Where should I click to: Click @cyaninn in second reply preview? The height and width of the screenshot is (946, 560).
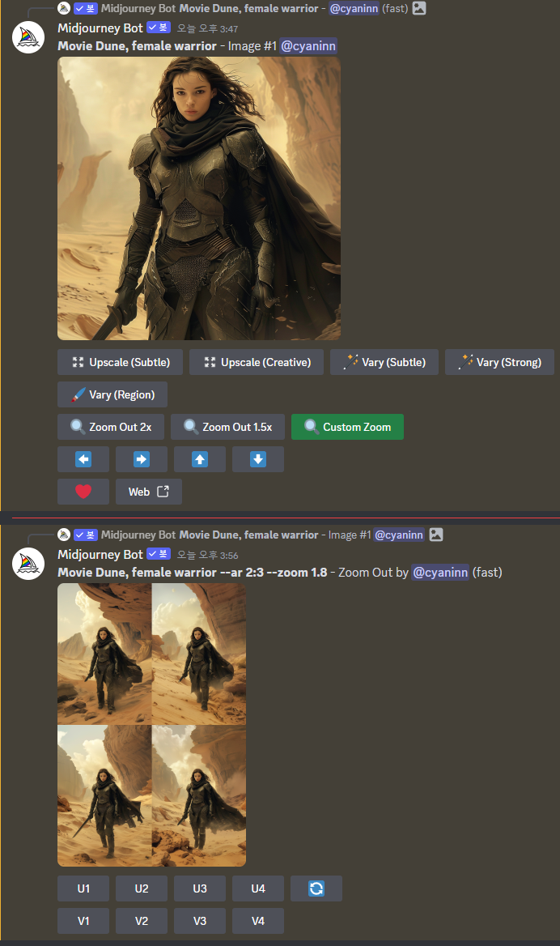pyautogui.click(x=399, y=535)
